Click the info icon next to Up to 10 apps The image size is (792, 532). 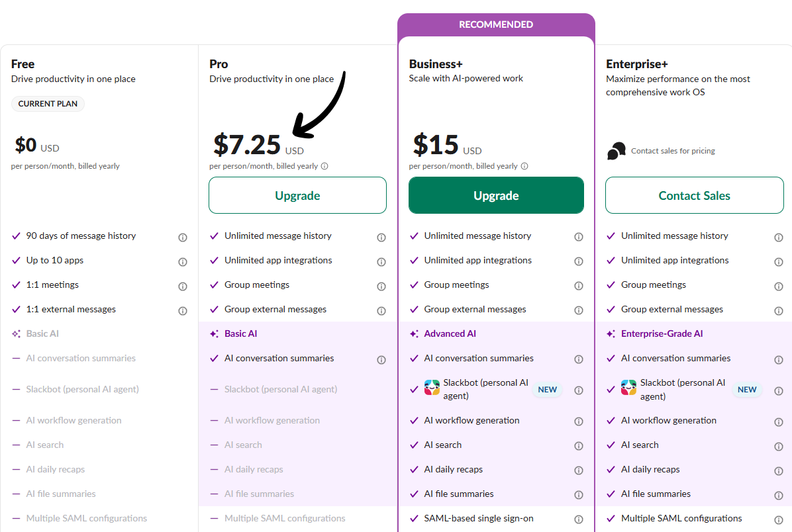point(183,261)
